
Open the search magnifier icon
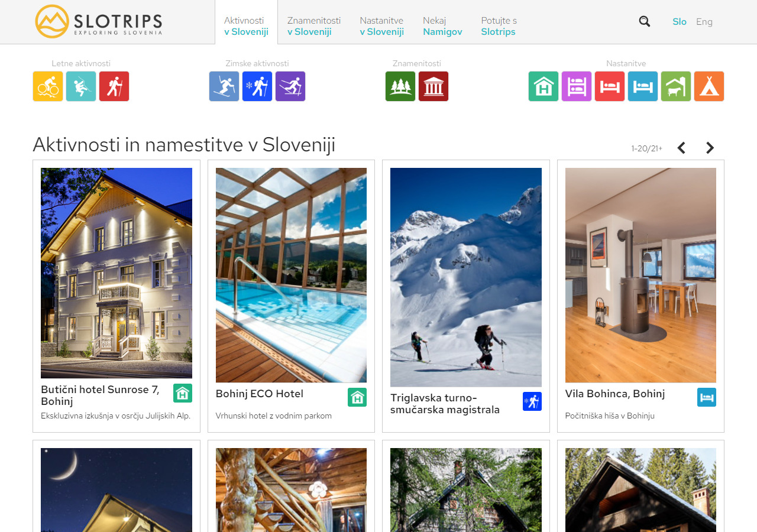pos(645,21)
